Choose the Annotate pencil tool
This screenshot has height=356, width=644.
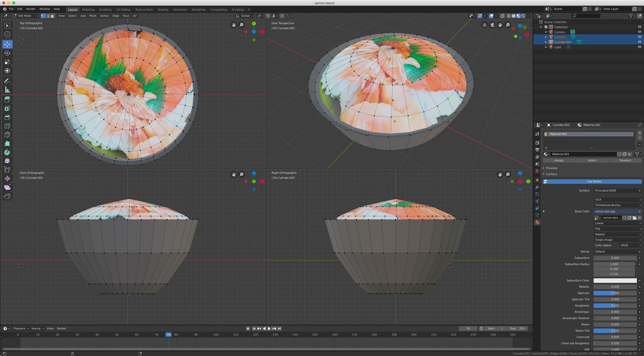point(7,81)
